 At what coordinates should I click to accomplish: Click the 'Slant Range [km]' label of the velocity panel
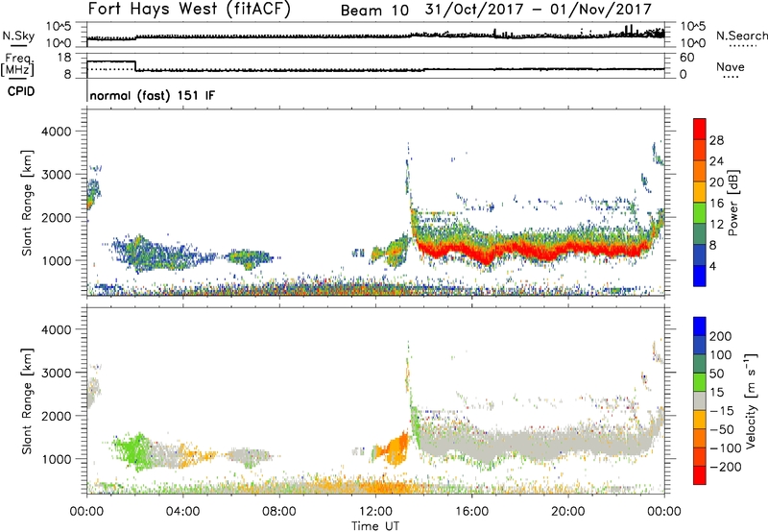pos(27,400)
